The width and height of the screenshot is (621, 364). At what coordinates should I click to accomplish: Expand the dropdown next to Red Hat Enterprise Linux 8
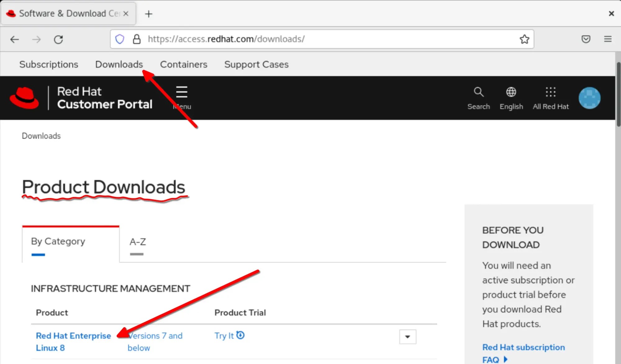click(407, 336)
